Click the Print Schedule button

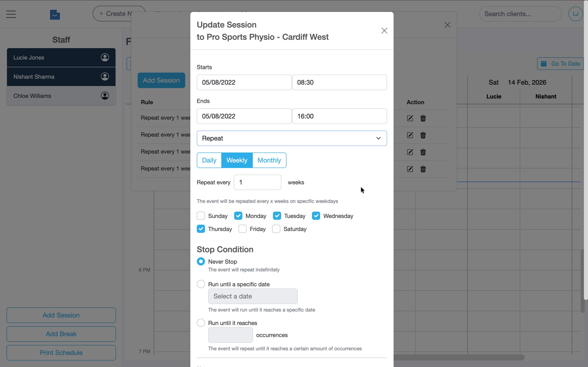click(x=61, y=353)
